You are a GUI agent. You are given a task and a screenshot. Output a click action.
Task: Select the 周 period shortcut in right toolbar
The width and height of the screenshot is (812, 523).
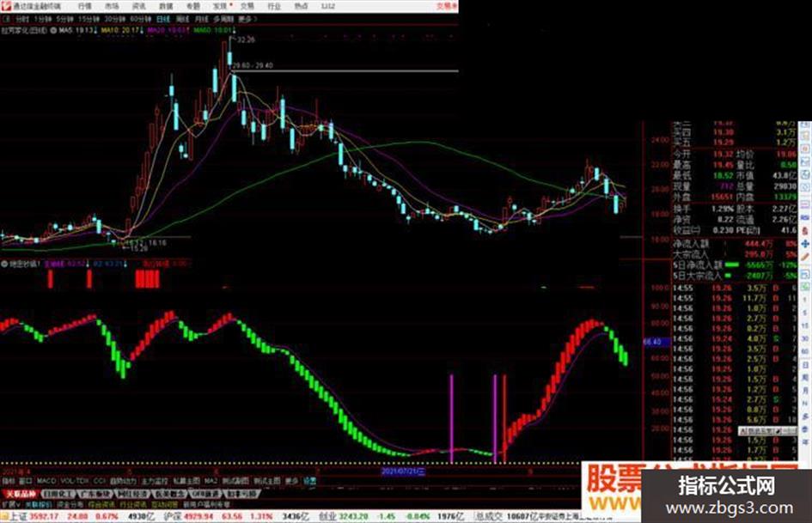[805, 379]
